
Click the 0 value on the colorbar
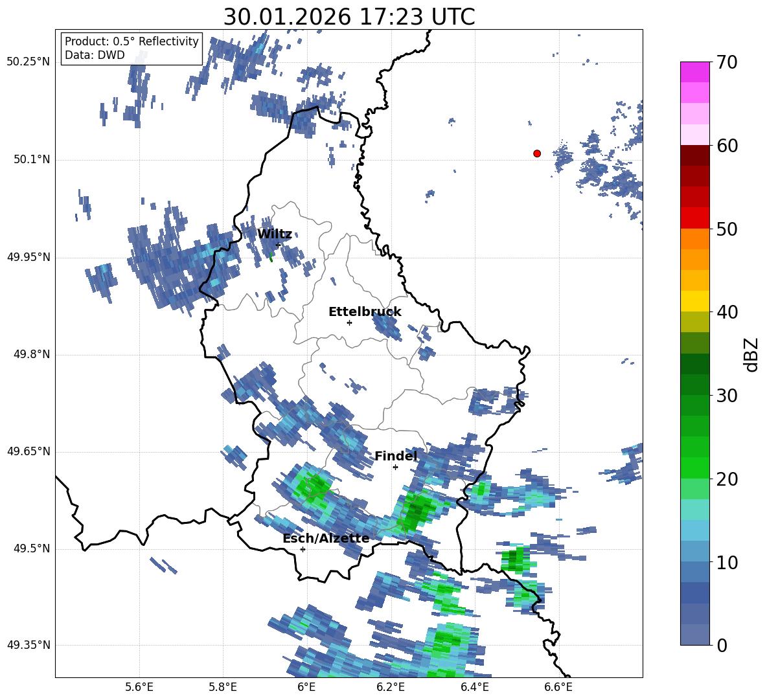(x=722, y=645)
